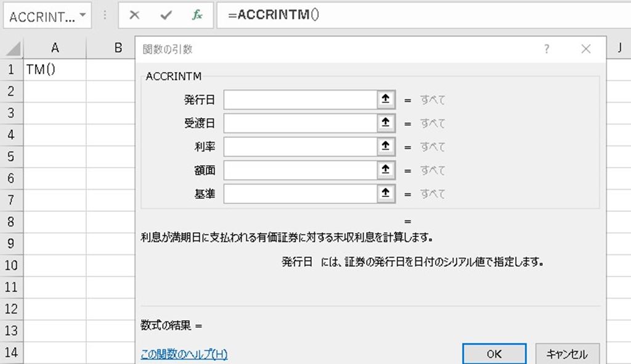
Task: Click inside the 利率 input field
Action: click(299, 147)
